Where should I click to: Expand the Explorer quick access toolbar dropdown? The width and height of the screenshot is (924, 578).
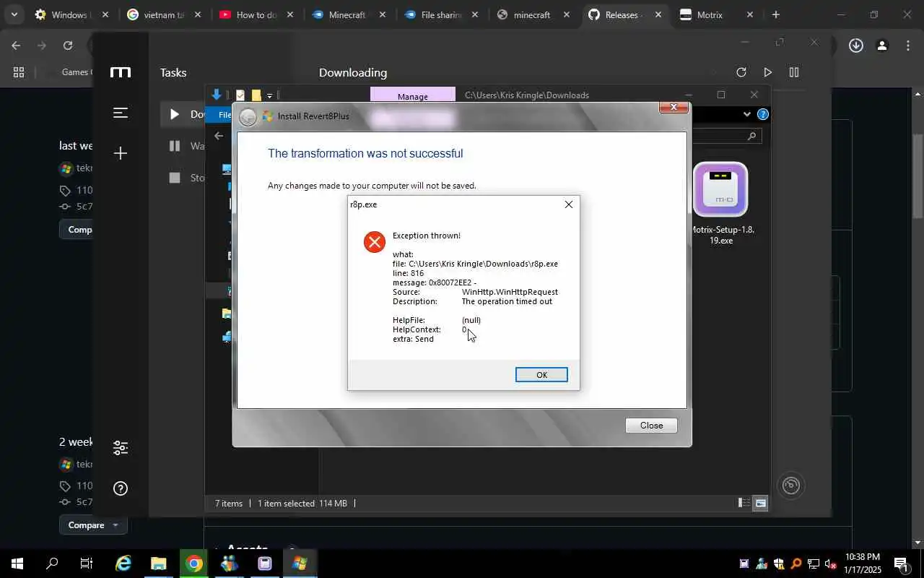point(269,95)
